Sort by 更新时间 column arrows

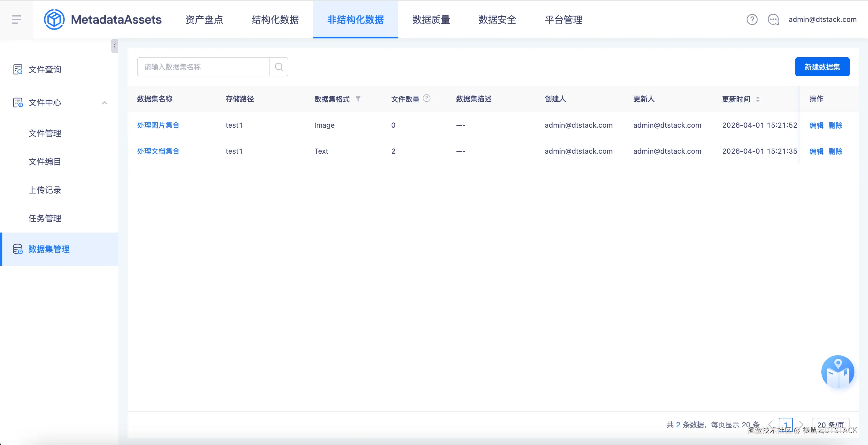click(x=758, y=99)
